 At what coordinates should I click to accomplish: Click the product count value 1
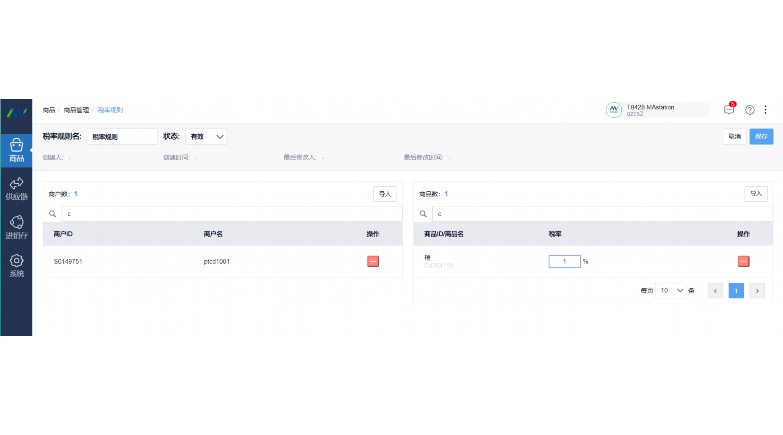point(446,194)
